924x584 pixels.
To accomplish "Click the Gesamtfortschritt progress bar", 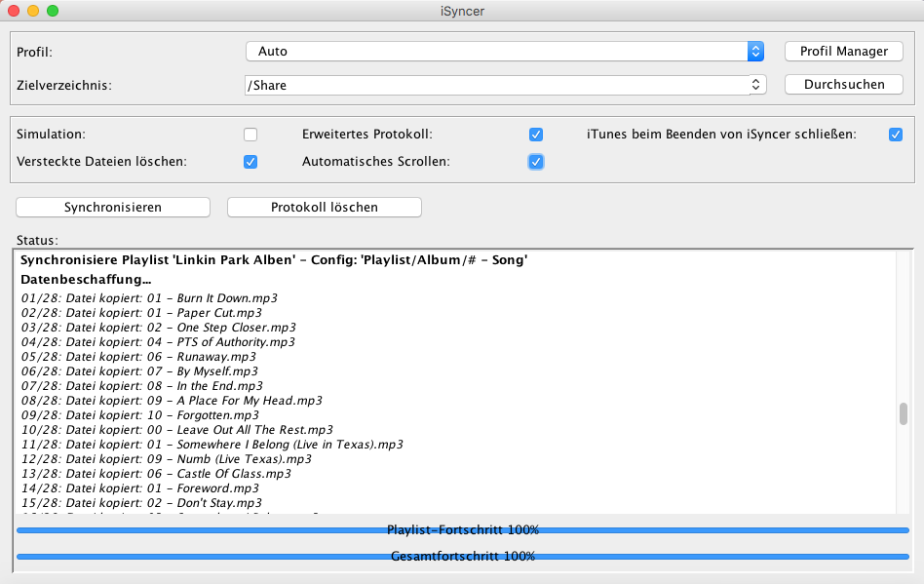I will (x=463, y=557).
